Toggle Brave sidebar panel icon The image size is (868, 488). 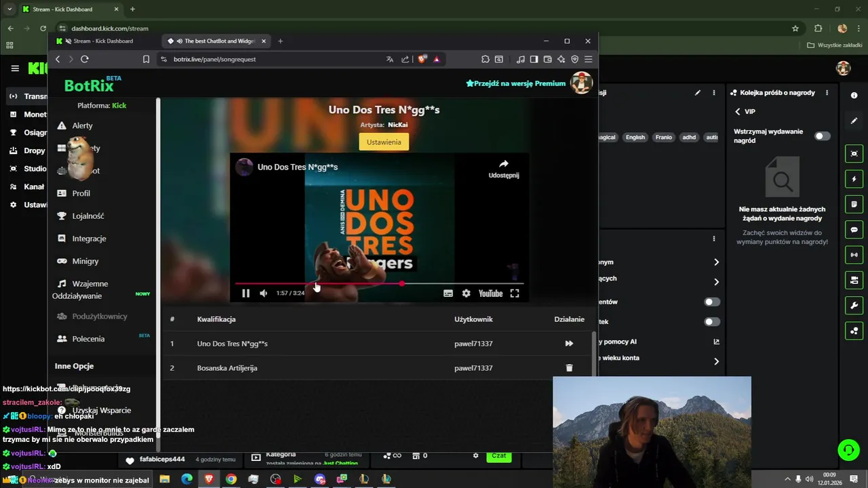tap(534, 59)
